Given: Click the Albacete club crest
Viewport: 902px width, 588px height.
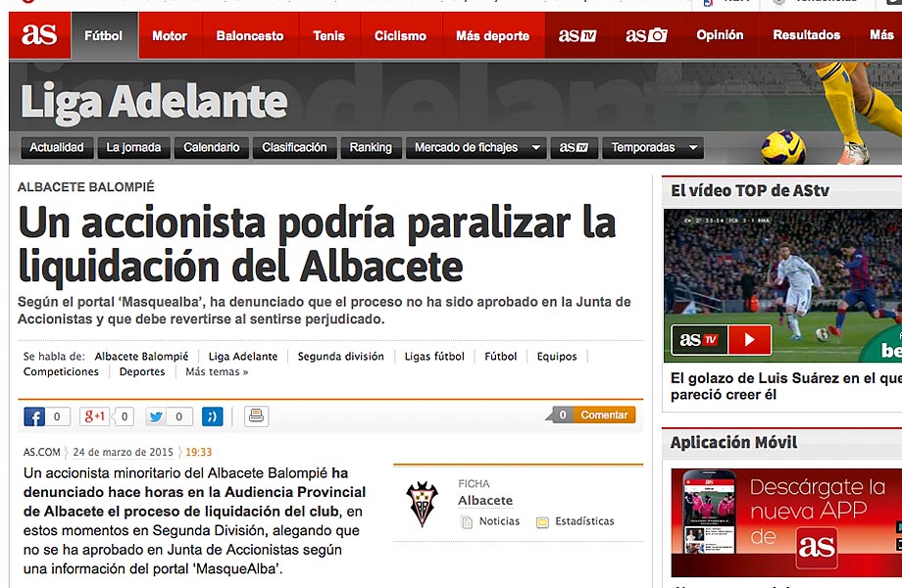Looking at the screenshot, I should [423, 504].
